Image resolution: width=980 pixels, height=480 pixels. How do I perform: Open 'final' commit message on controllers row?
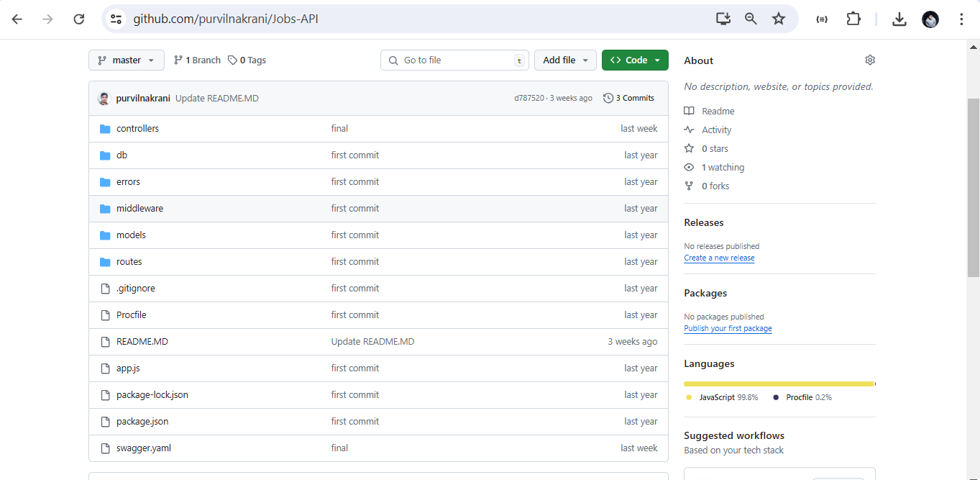[339, 129]
